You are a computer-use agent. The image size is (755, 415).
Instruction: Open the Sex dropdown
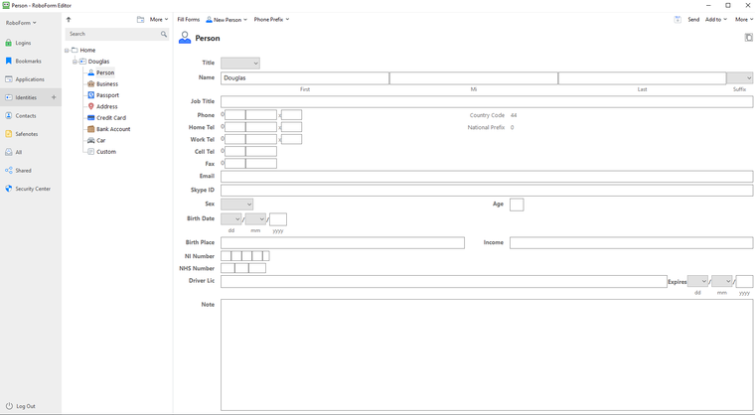237,204
